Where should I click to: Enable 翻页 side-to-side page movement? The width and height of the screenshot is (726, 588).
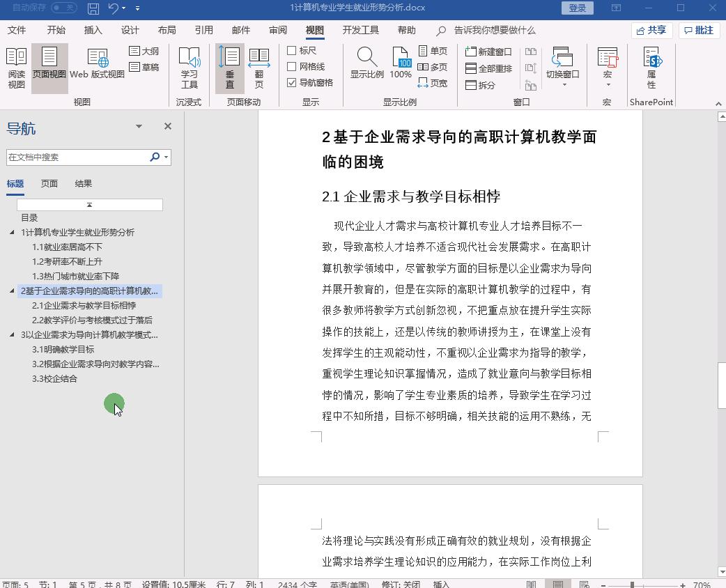(259, 68)
